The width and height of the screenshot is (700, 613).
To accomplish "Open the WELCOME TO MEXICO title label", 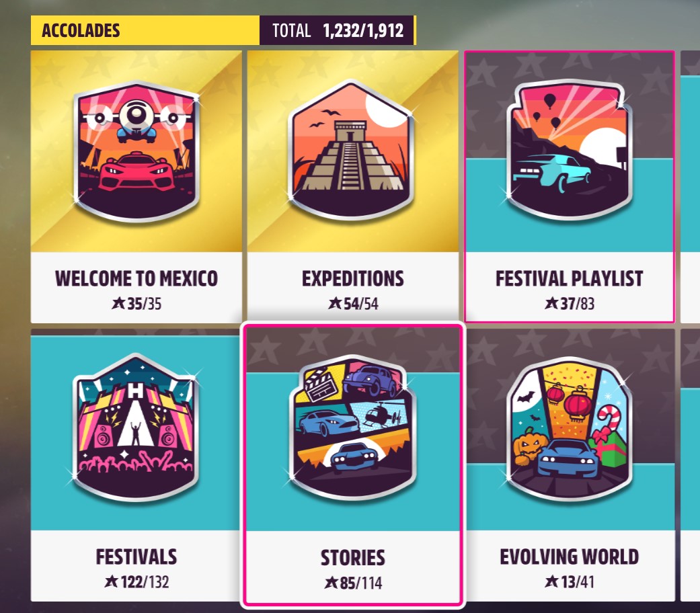I will tap(136, 278).
